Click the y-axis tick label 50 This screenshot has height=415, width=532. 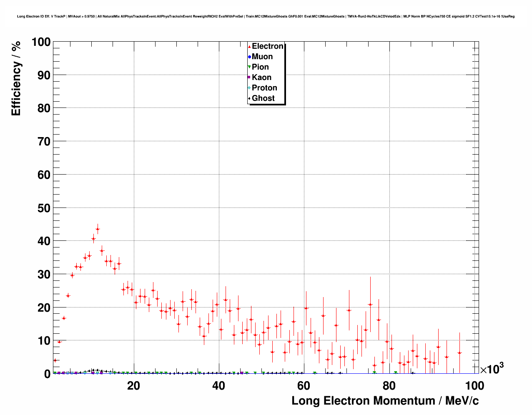[x=41, y=208]
